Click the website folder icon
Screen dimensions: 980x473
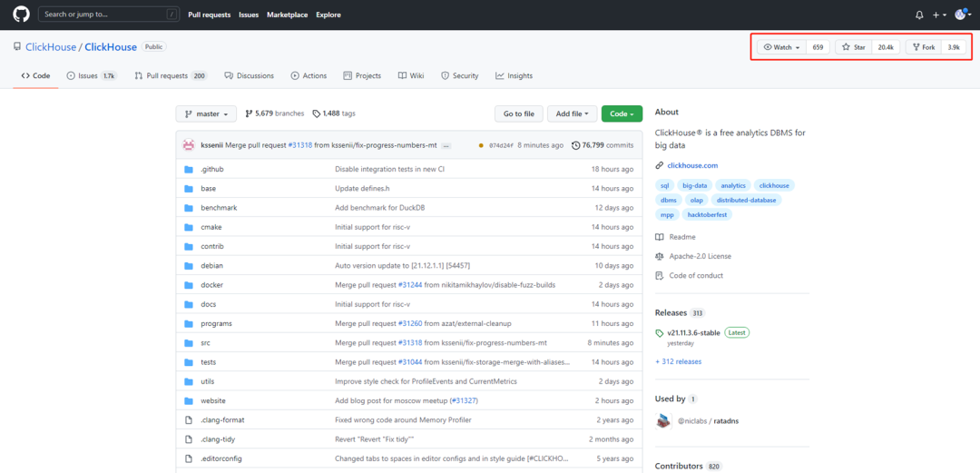point(190,400)
